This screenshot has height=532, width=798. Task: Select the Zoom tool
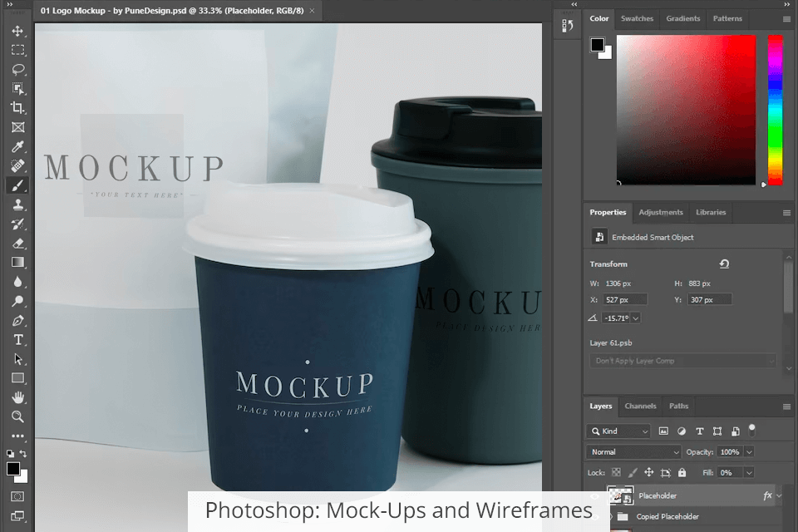pyautogui.click(x=17, y=416)
